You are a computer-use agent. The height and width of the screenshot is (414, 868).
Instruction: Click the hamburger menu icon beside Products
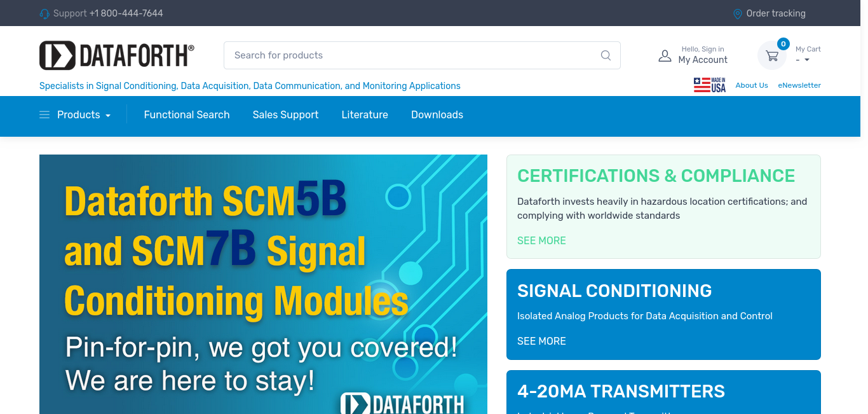44,114
